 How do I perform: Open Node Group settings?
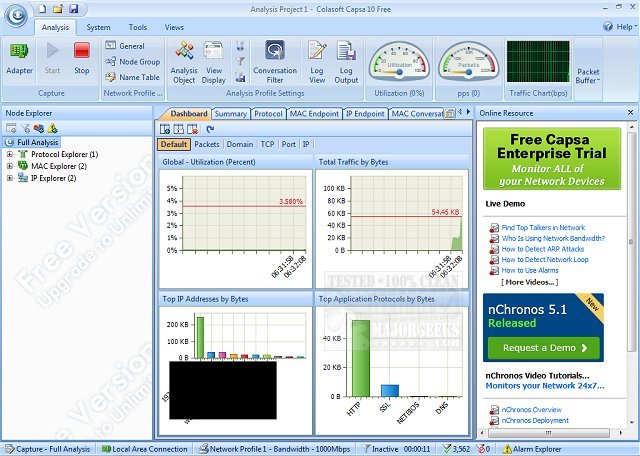133,62
